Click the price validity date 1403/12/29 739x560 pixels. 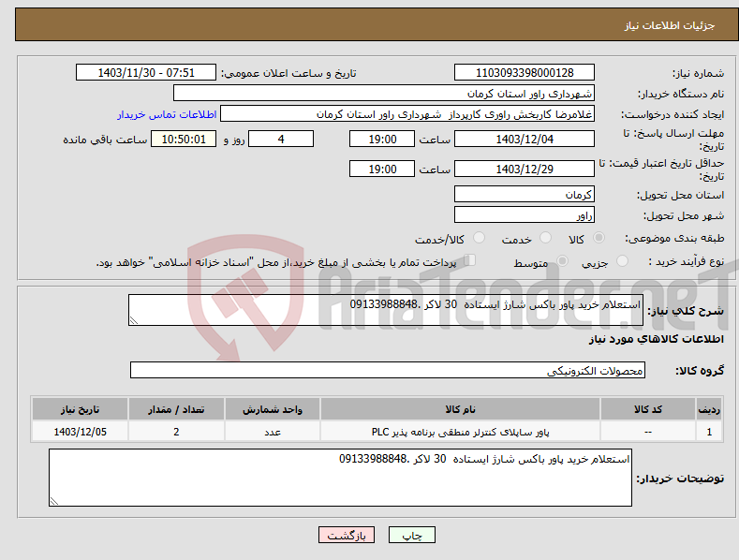(x=525, y=169)
